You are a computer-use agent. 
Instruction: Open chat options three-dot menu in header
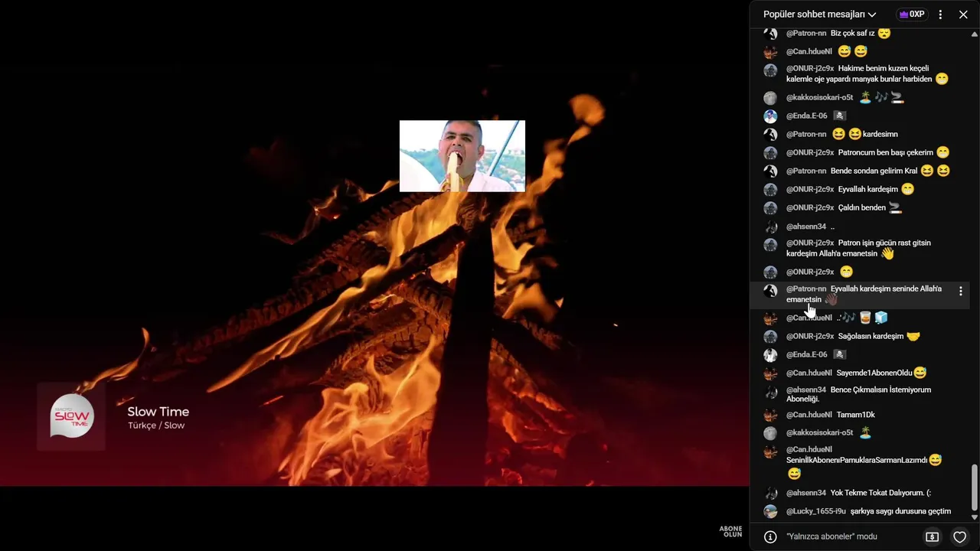[x=940, y=15]
